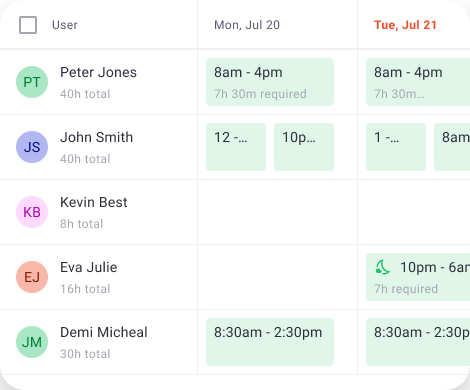The image size is (470, 390).
Task: Open Peter Jones' Tuesday 8am - 4pm shift
Action: pos(418,82)
